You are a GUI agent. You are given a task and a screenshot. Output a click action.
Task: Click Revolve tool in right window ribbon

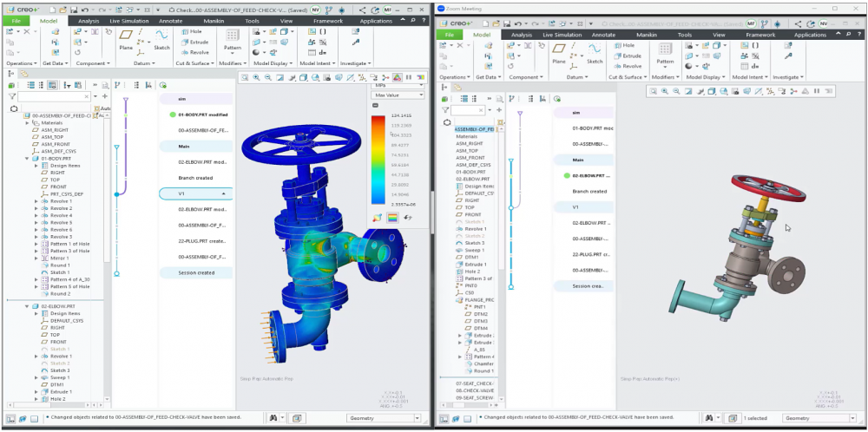click(627, 66)
